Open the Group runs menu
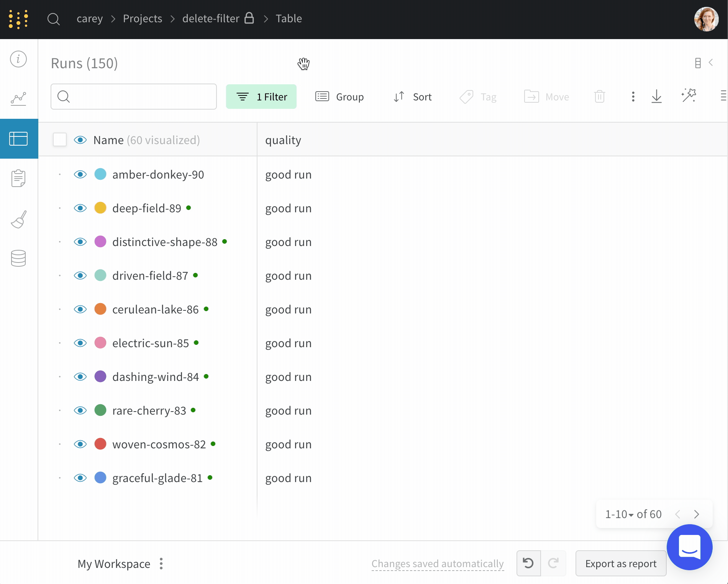This screenshot has height=584, width=728. tap(339, 97)
